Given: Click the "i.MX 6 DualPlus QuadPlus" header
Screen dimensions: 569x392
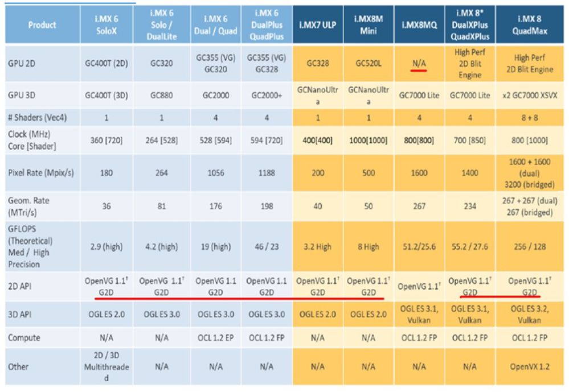Looking at the screenshot, I should coord(267,24).
